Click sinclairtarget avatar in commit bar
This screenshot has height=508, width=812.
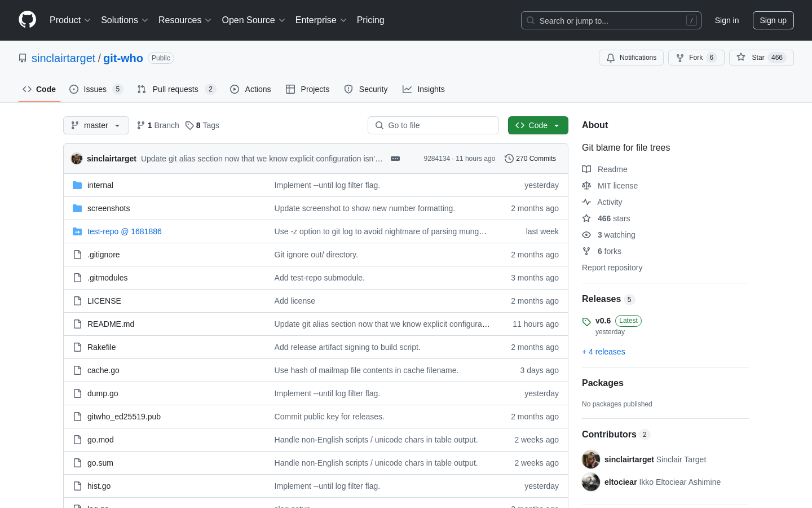(77, 159)
